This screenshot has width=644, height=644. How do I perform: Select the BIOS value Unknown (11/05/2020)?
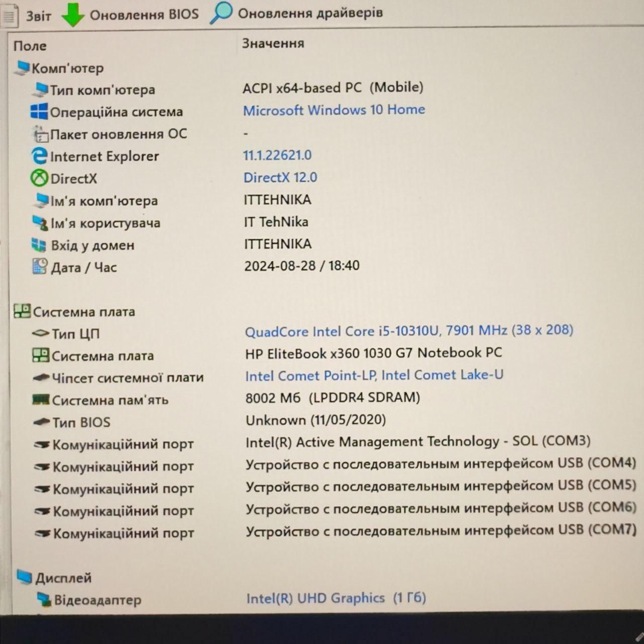pos(316,420)
